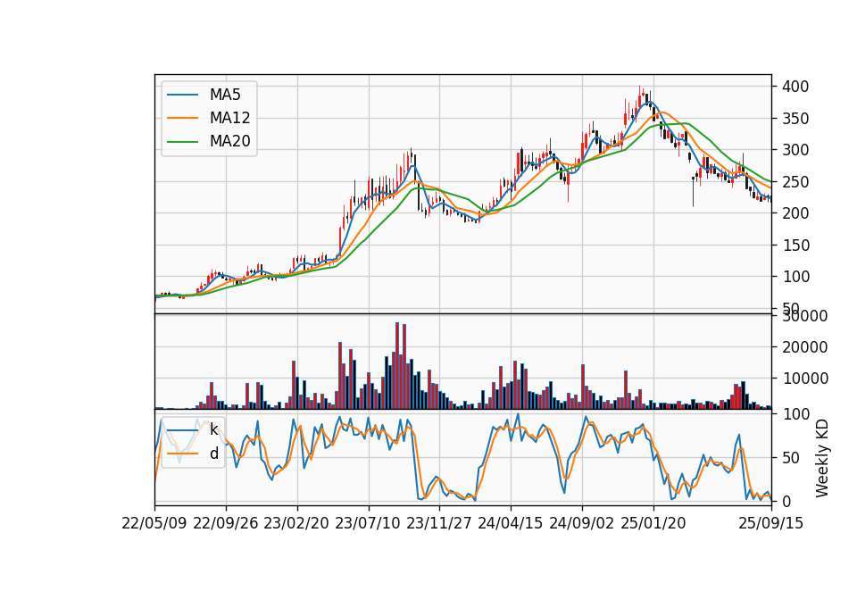Screen dimensions: 857x616
Task: Click the 350 price axis label
Action: pyautogui.click(x=795, y=119)
